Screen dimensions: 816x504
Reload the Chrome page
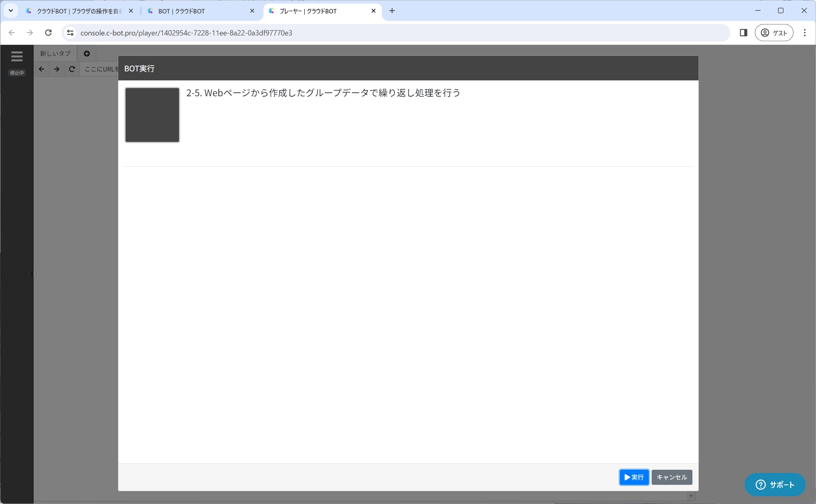pos(48,33)
